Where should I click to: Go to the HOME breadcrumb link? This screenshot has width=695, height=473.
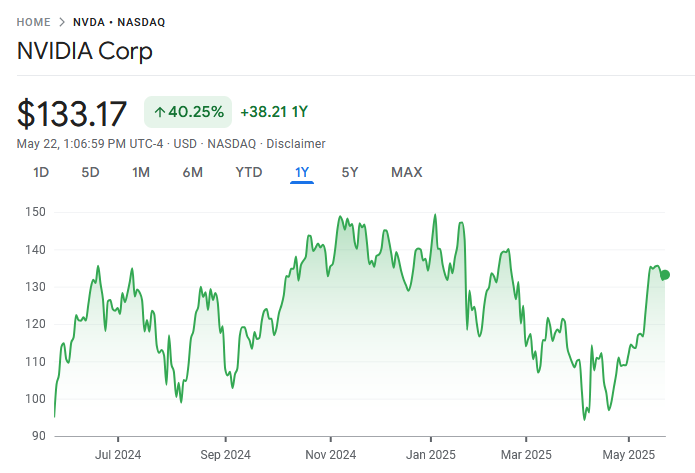[33, 22]
